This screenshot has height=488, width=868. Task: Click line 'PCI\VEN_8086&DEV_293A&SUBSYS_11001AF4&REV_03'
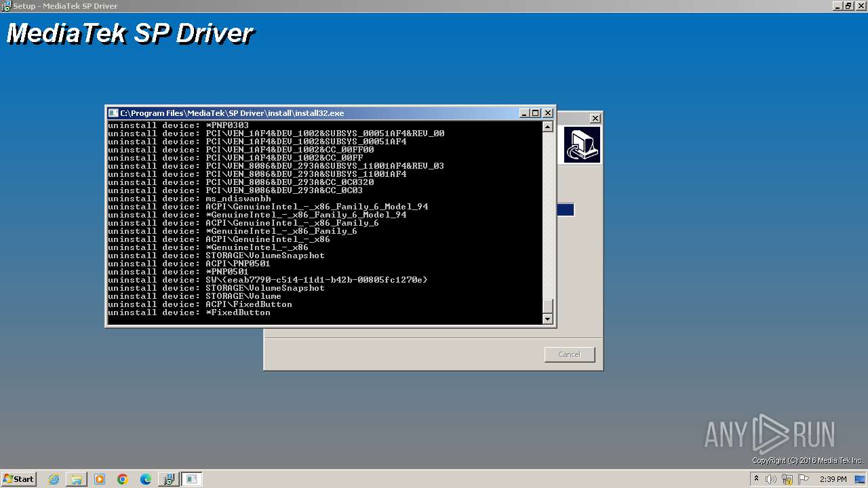[x=325, y=166]
